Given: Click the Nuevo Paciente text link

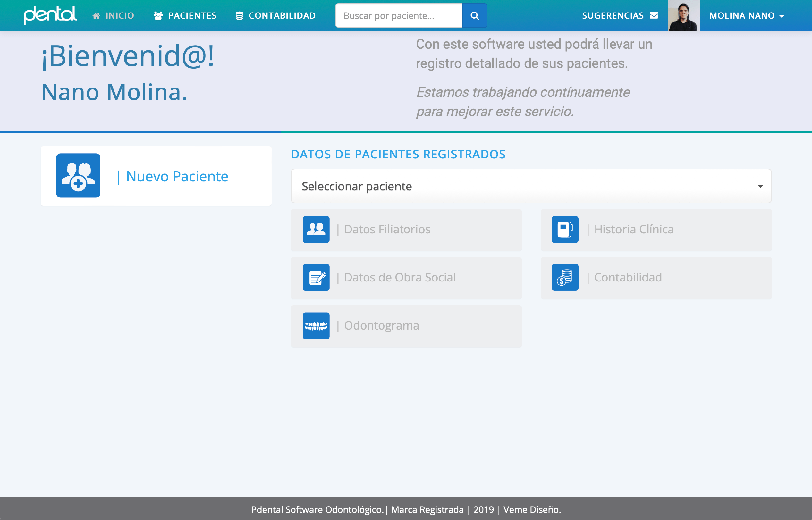Looking at the screenshot, I should coord(177,177).
